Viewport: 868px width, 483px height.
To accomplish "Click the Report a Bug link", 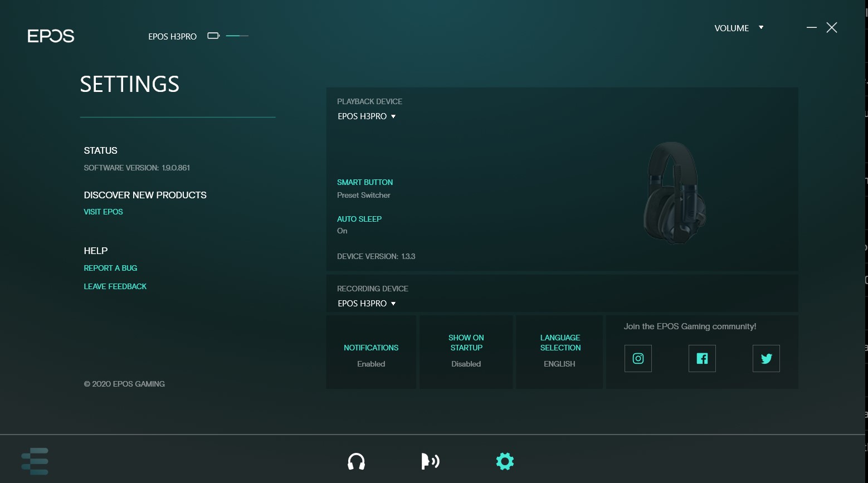I will 110,268.
